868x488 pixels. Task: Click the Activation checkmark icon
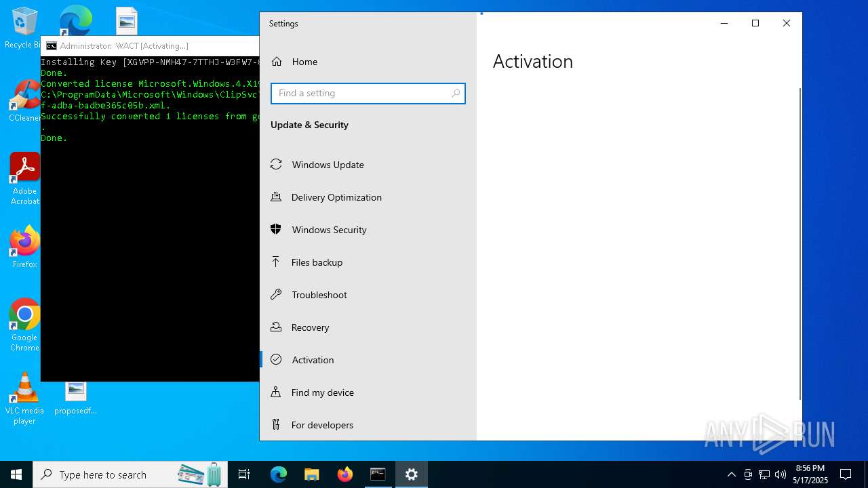tap(276, 360)
